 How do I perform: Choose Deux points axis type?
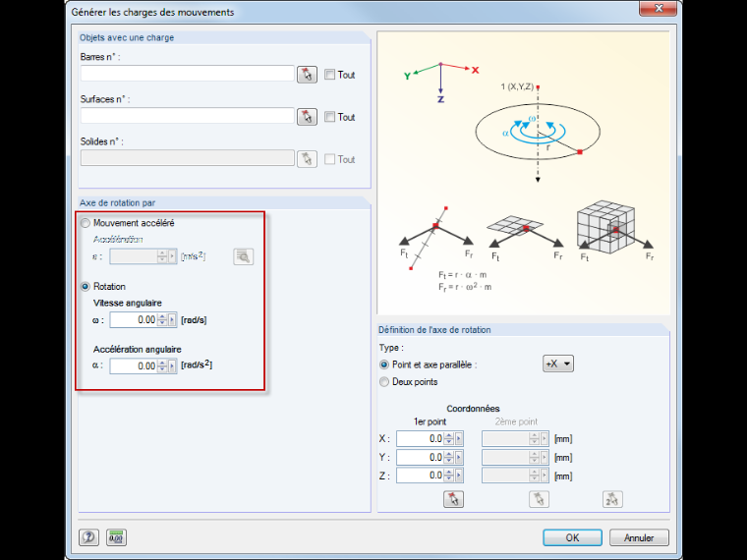click(x=384, y=382)
